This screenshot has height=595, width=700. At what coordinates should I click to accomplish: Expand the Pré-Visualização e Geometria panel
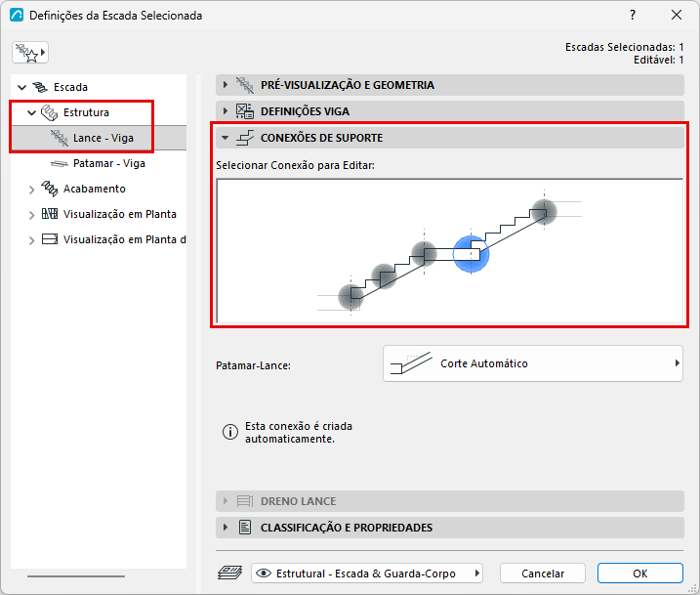[449, 85]
